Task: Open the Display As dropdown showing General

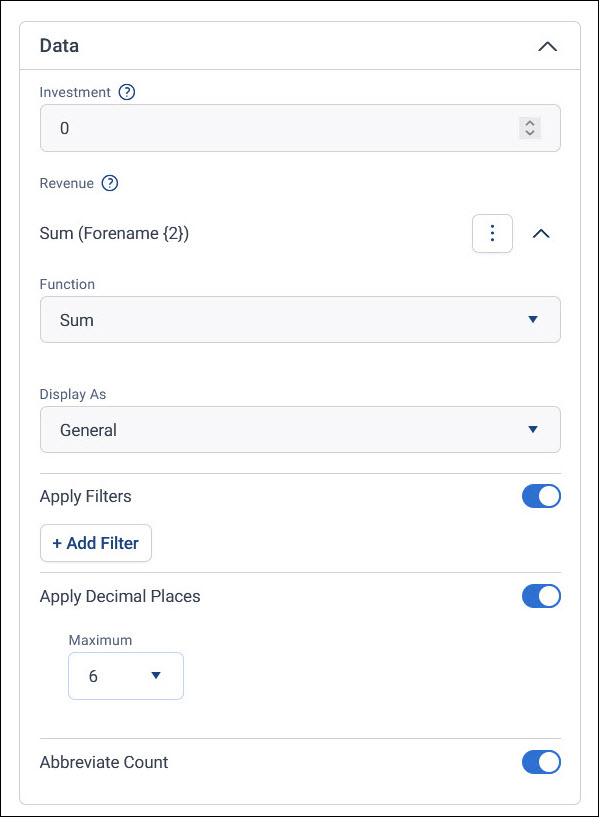Action: click(x=300, y=430)
